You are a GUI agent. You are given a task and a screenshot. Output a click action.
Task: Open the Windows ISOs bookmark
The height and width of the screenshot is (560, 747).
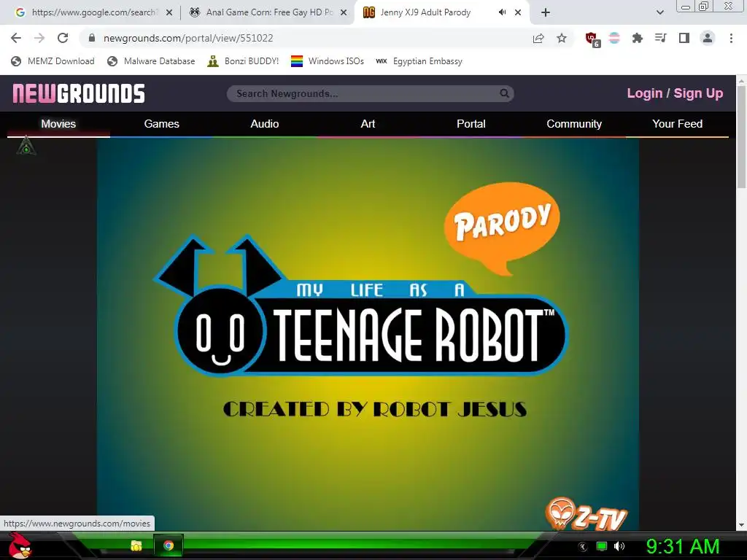pyautogui.click(x=328, y=61)
